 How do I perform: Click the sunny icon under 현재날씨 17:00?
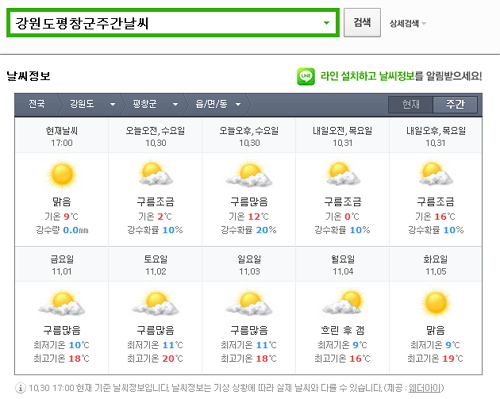point(62,175)
